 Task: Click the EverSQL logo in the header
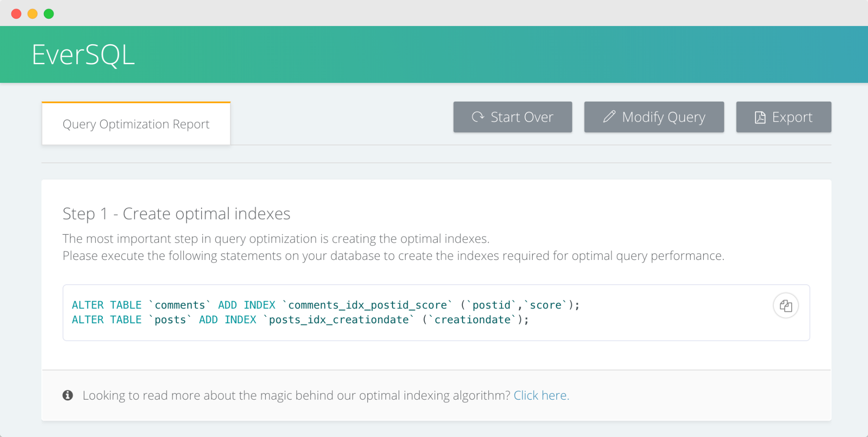(83, 54)
